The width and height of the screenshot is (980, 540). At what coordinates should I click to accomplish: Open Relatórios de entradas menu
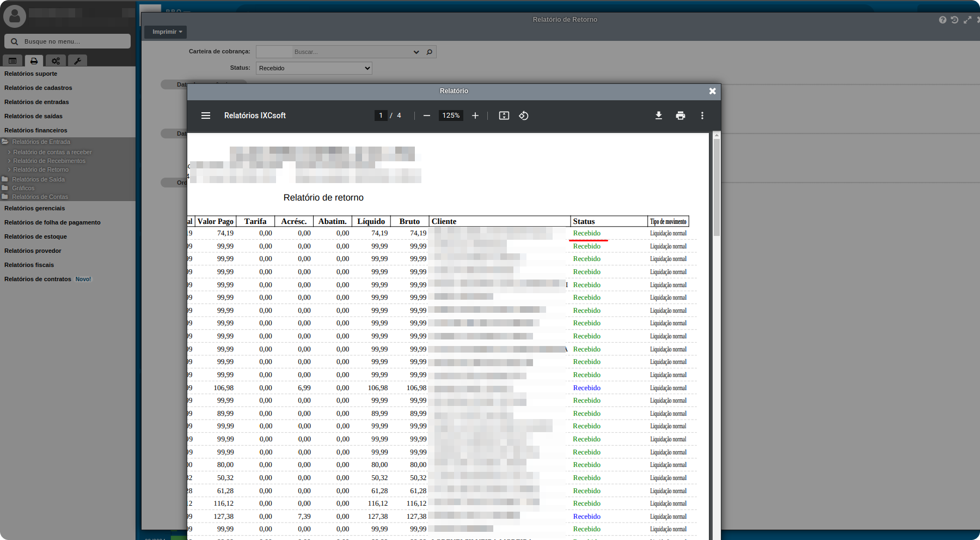pyautogui.click(x=36, y=102)
